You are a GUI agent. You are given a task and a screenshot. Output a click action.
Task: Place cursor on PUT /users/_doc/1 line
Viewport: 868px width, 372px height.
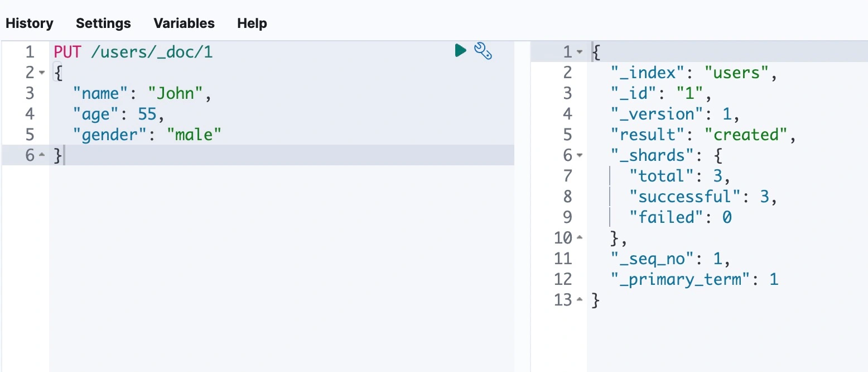pyautogui.click(x=133, y=53)
